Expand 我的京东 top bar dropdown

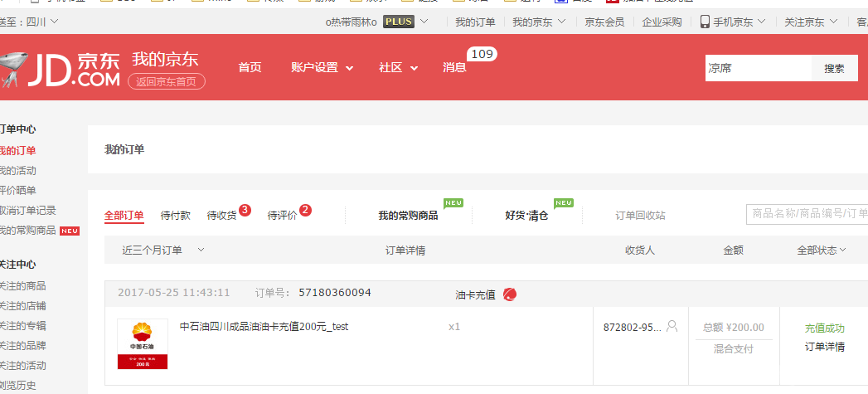[539, 22]
